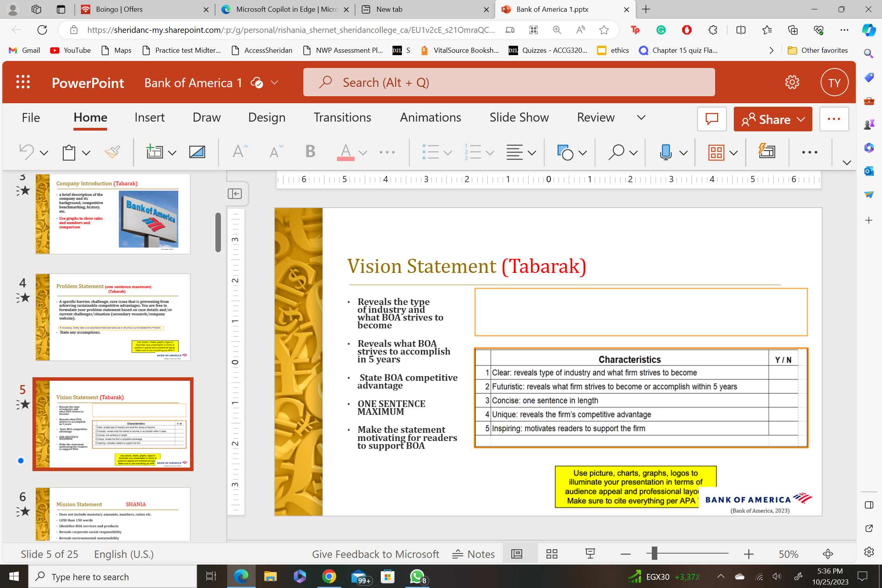Switch to the Draw tab
Viewport: 882px width, 588px height.
tap(206, 117)
